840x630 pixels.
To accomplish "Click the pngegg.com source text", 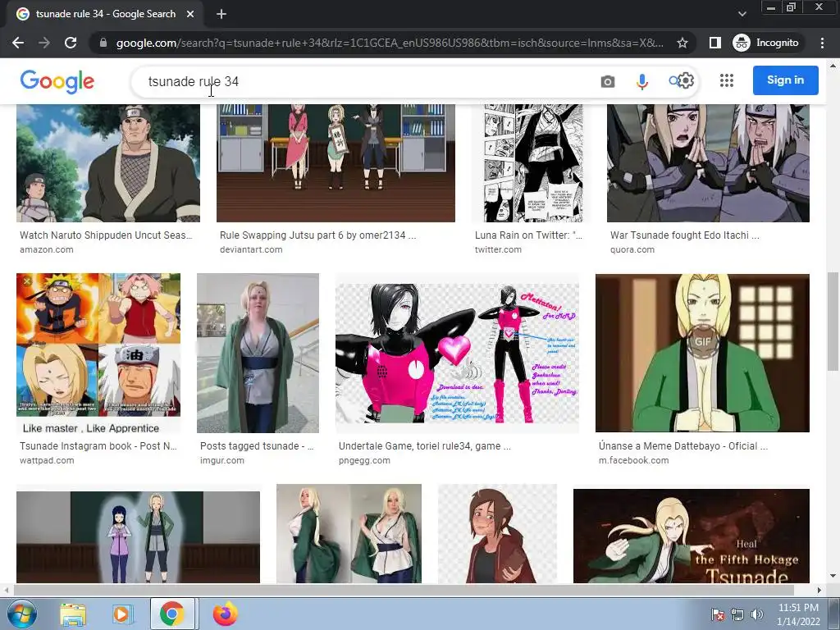I will pyautogui.click(x=364, y=461).
